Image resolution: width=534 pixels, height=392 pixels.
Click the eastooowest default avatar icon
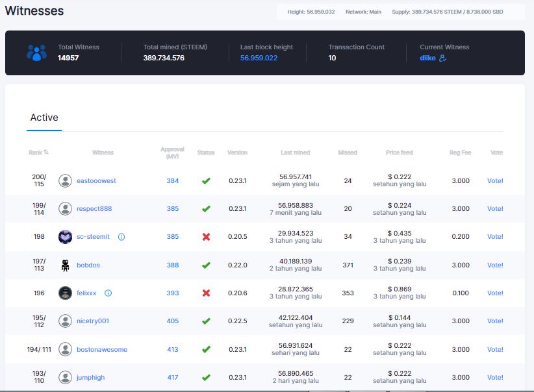(65, 180)
